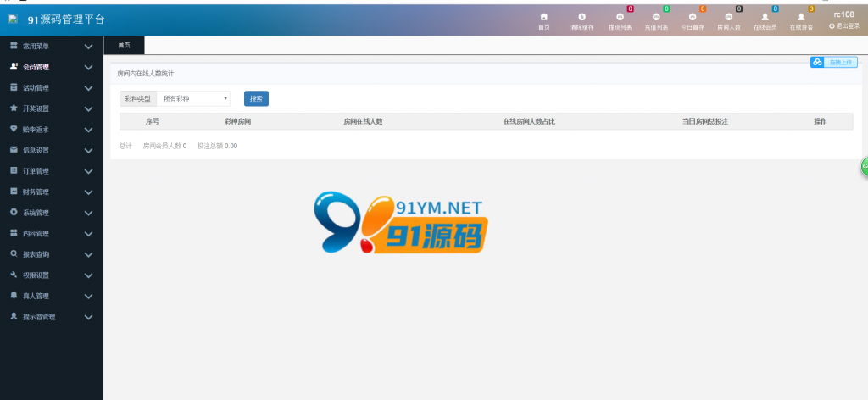Click the 清除缓存 icon in the header

click(581, 17)
